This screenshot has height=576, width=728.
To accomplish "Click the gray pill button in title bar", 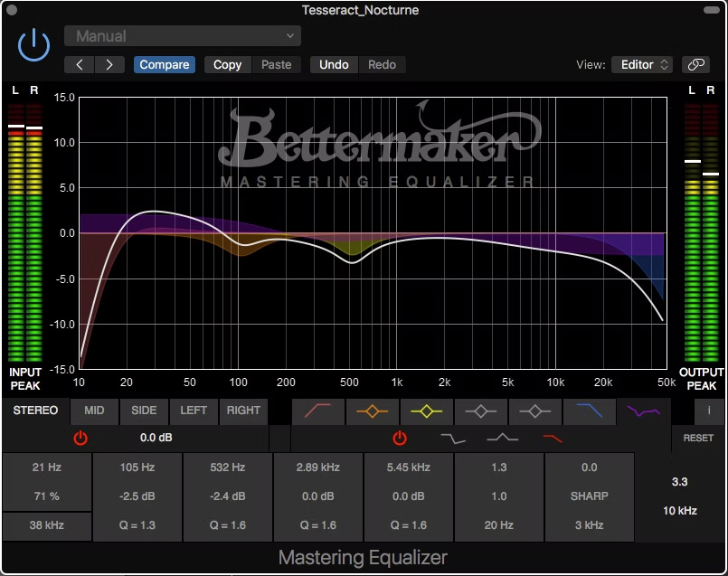I will coord(711,10).
